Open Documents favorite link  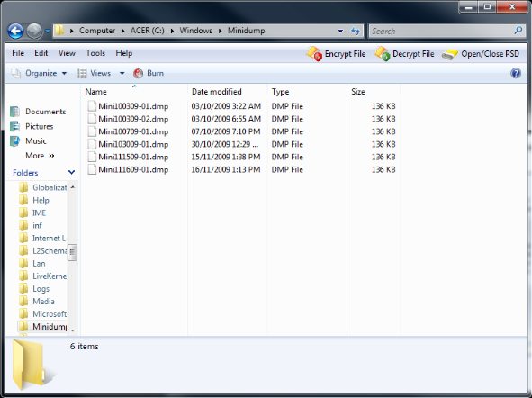pos(38,112)
